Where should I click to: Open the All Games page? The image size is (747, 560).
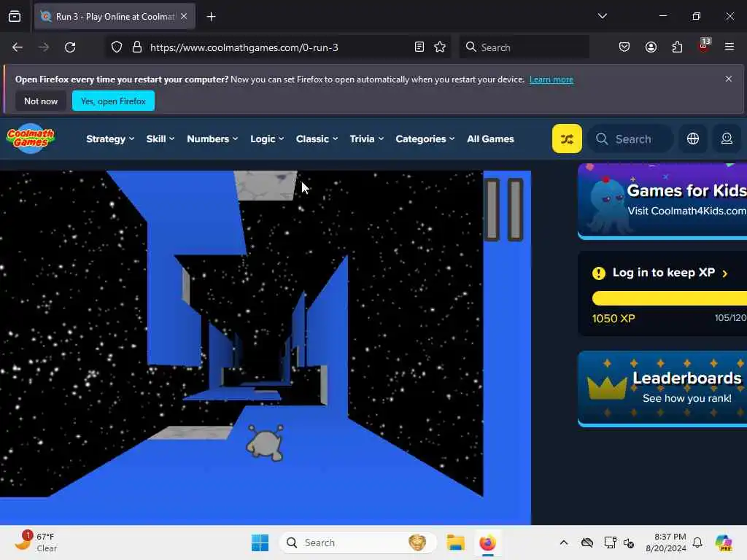[x=490, y=139]
